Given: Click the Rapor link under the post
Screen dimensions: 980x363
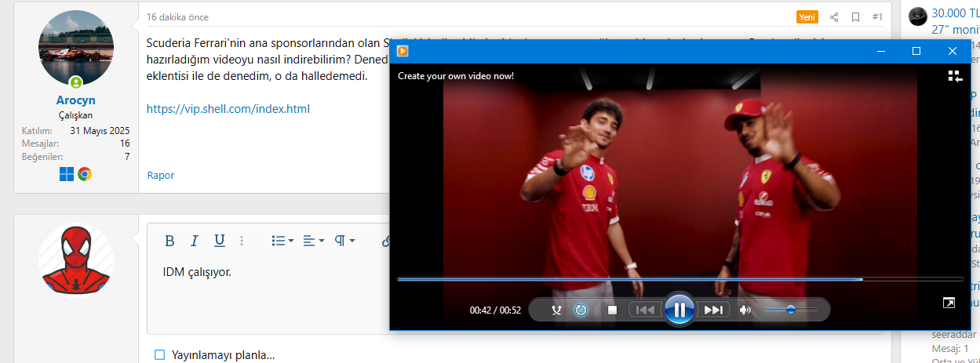Looking at the screenshot, I should click(161, 175).
